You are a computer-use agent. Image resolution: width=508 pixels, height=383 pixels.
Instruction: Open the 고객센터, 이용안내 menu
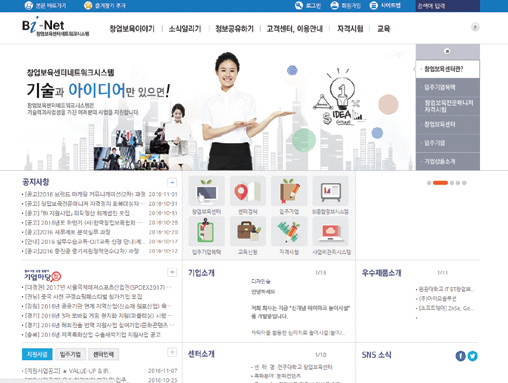(x=295, y=29)
